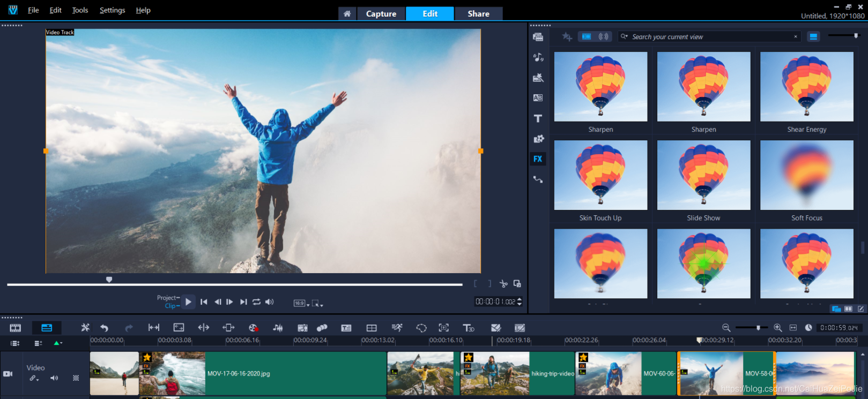The height and width of the screenshot is (399, 868).
Task: Open the Tools menu
Action: tap(80, 10)
